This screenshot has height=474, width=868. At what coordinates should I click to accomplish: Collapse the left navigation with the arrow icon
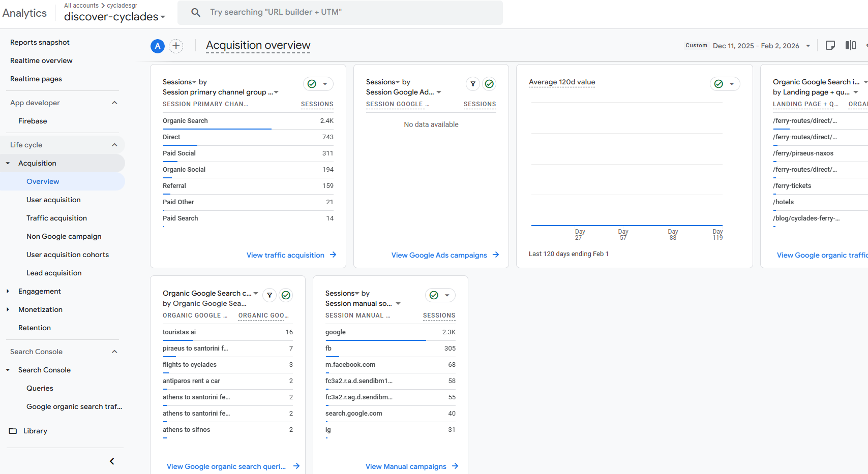pos(112,461)
